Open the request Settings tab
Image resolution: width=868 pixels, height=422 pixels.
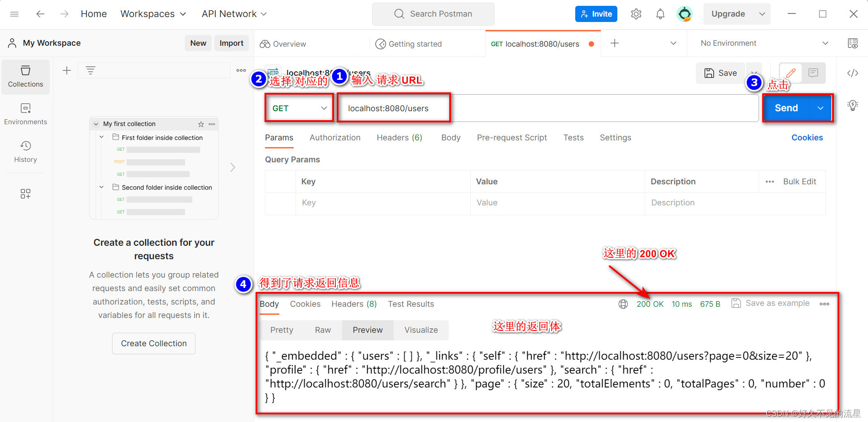(616, 138)
